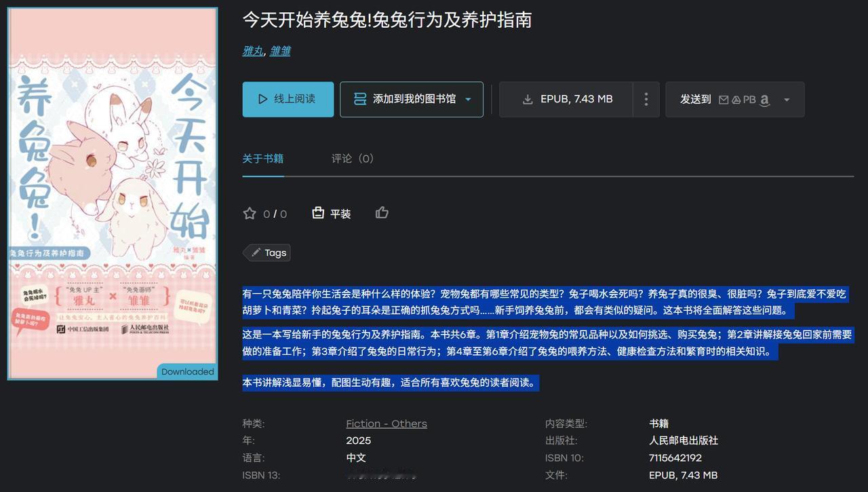This screenshot has width=868, height=492.
Task: Expand the 添加到我的图书馆 dropdown arrow
Action: (x=468, y=99)
